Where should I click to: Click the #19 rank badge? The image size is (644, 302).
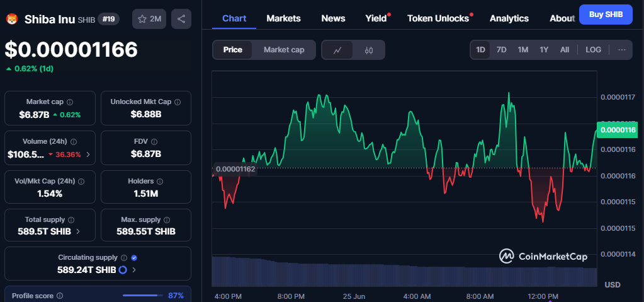pyautogui.click(x=108, y=19)
